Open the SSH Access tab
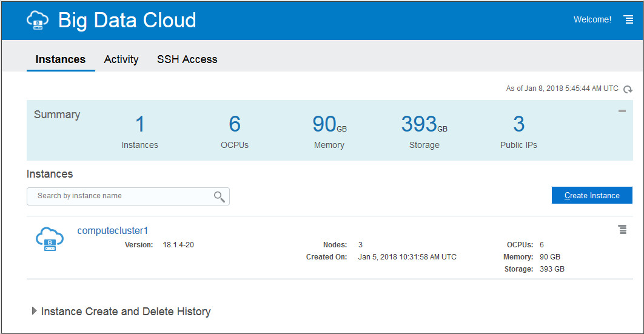644x334 pixels. click(187, 59)
